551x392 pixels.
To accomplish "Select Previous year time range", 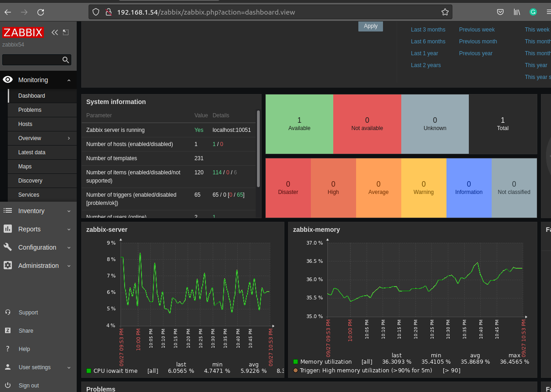I will tap(476, 53).
